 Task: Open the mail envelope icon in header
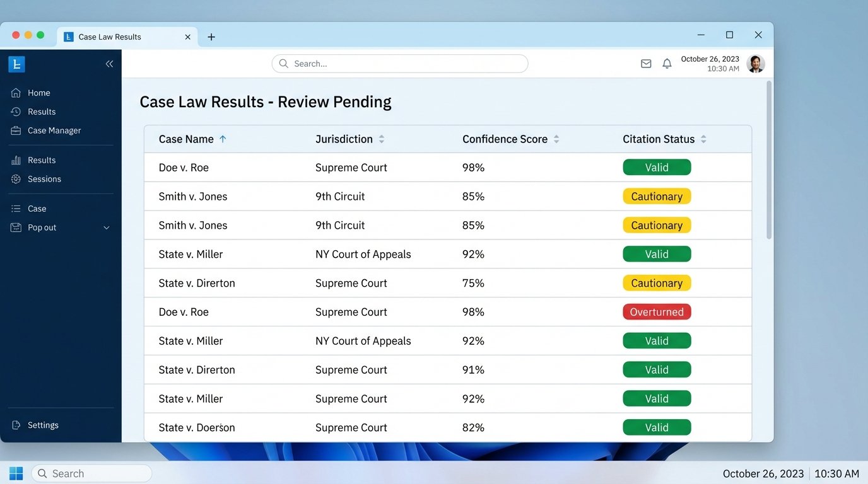pyautogui.click(x=645, y=63)
